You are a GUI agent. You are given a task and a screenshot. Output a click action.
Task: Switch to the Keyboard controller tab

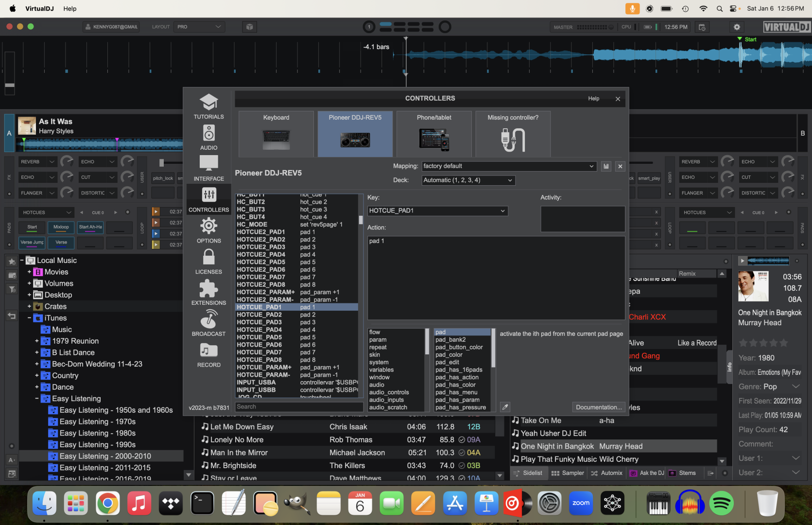click(x=276, y=134)
